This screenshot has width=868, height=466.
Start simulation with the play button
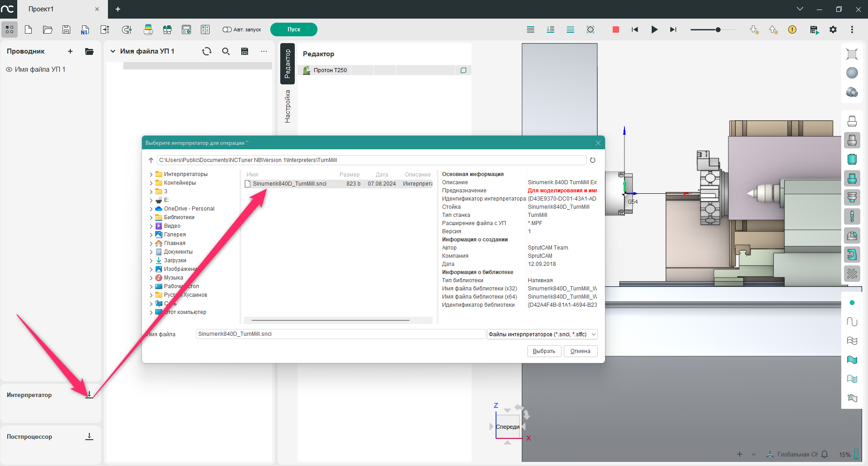pos(654,29)
